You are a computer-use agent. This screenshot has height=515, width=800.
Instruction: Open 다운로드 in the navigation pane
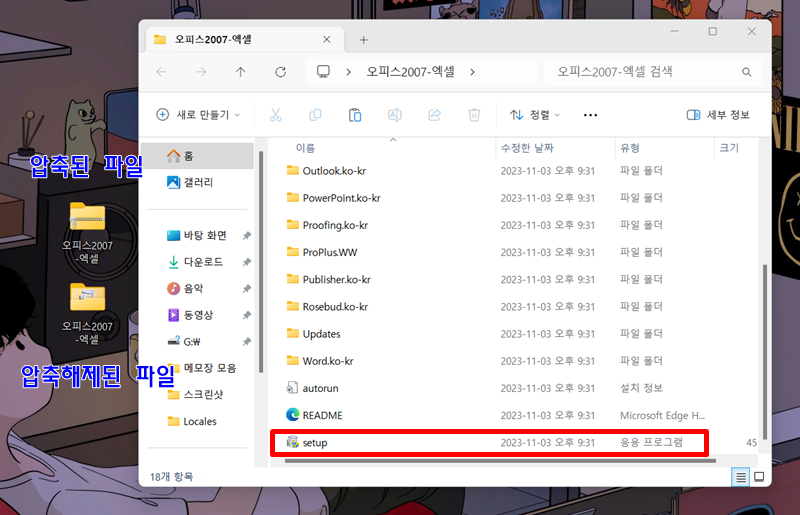pos(197,262)
